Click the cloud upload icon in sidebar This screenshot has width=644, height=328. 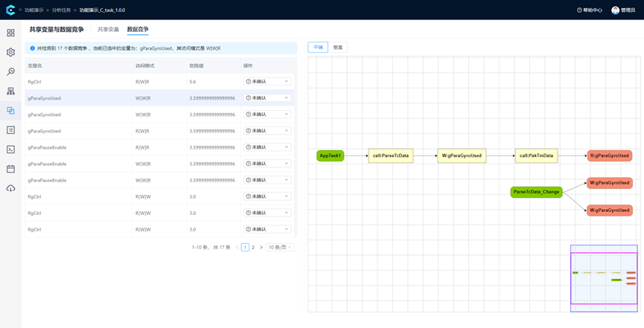point(10,188)
